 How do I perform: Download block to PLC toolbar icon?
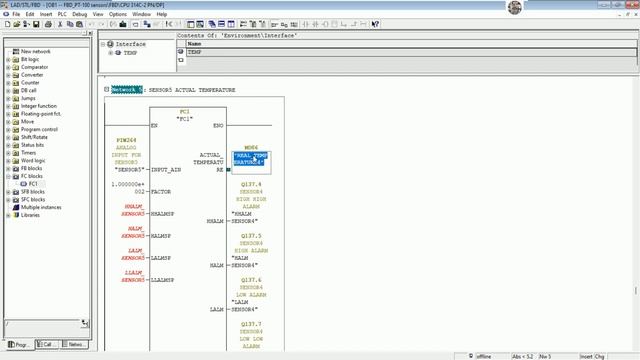pyautogui.click(x=123, y=24)
